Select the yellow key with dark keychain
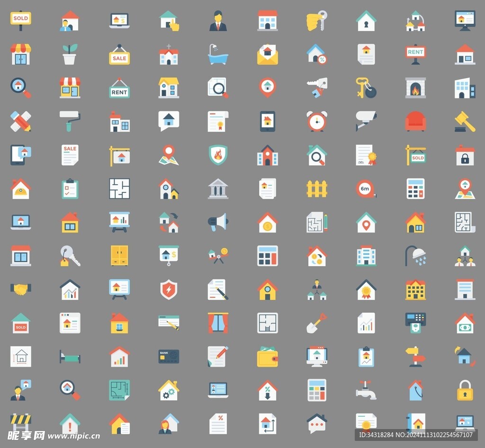The width and height of the screenshot is (485, 448). (366, 88)
